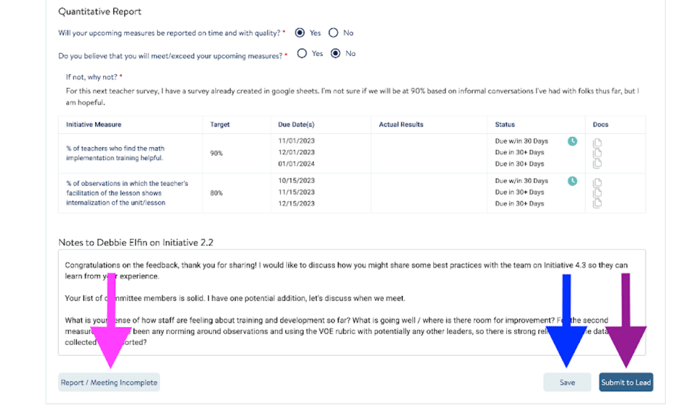Open the doc icon for the 11/01/2023 due date
The image size is (688, 410).
tap(597, 143)
